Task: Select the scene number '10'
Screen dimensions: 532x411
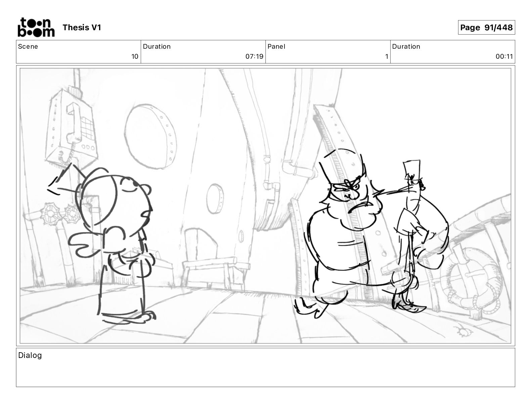Action: click(135, 56)
